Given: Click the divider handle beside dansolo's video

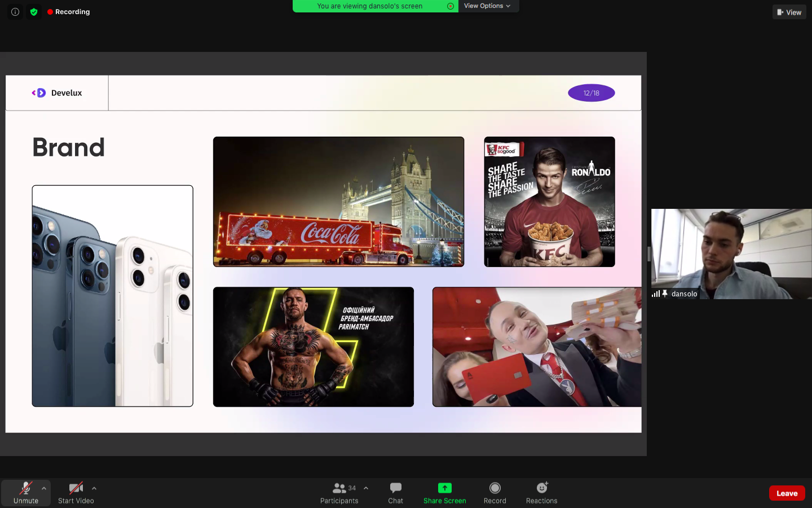Looking at the screenshot, I should pos(649,254).
